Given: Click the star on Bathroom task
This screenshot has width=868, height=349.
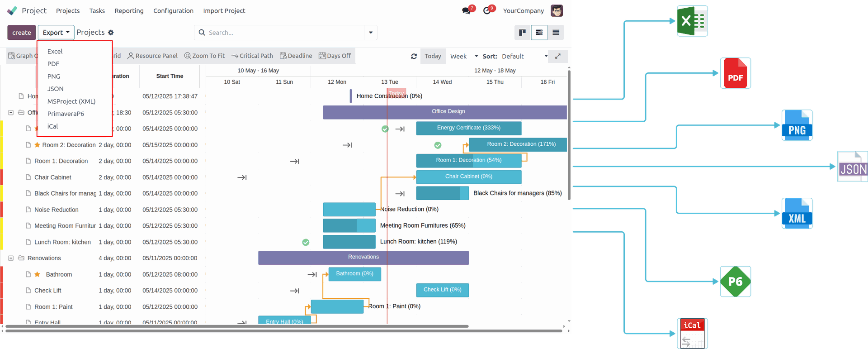Looking at the screenshot, I should (x=38, y=274).
